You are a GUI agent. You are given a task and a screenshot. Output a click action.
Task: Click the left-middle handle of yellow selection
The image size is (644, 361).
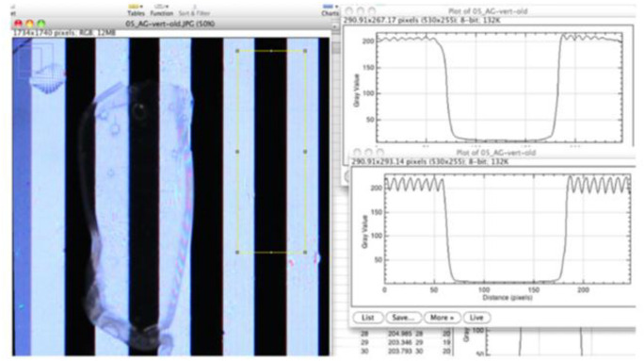[x=237, y=152]
